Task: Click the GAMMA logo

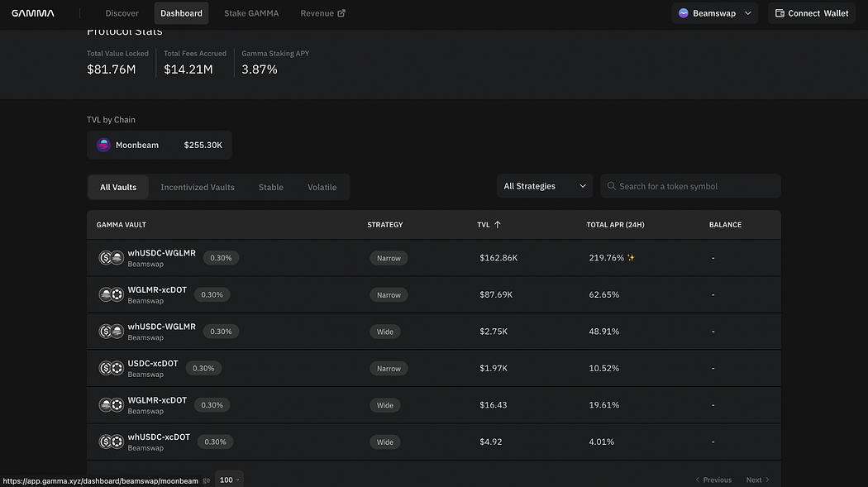Action: tap(33, 13)
